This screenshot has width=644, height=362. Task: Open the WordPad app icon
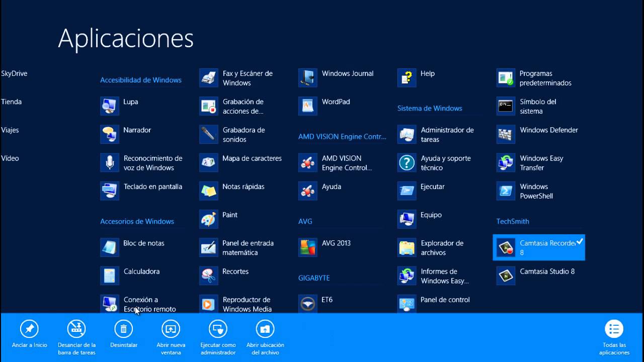(308, 106)
